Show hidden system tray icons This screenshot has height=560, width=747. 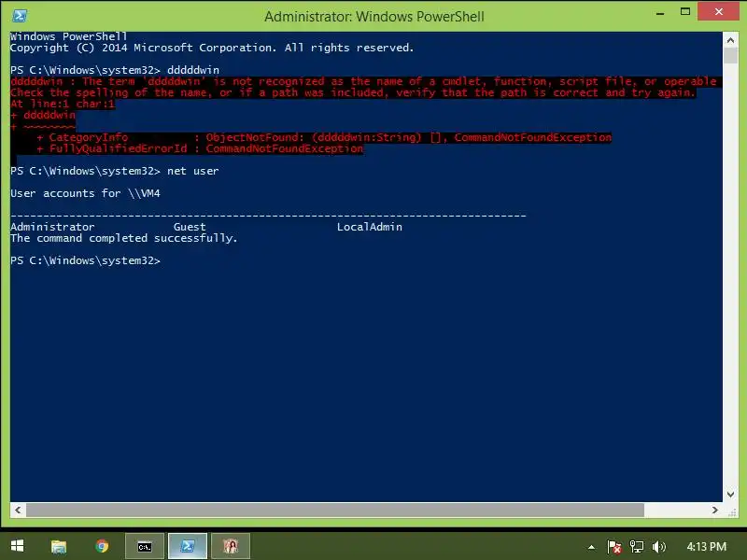click(x=591, y=547)
